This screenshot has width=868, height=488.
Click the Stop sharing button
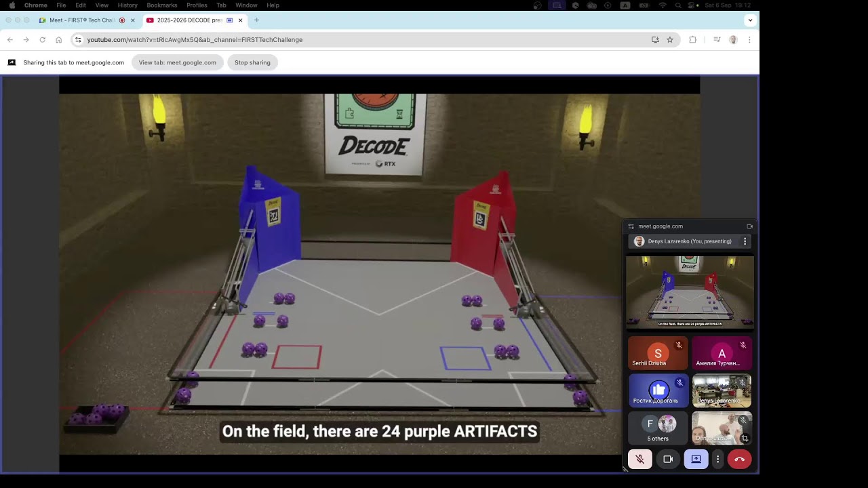(252, 62)
